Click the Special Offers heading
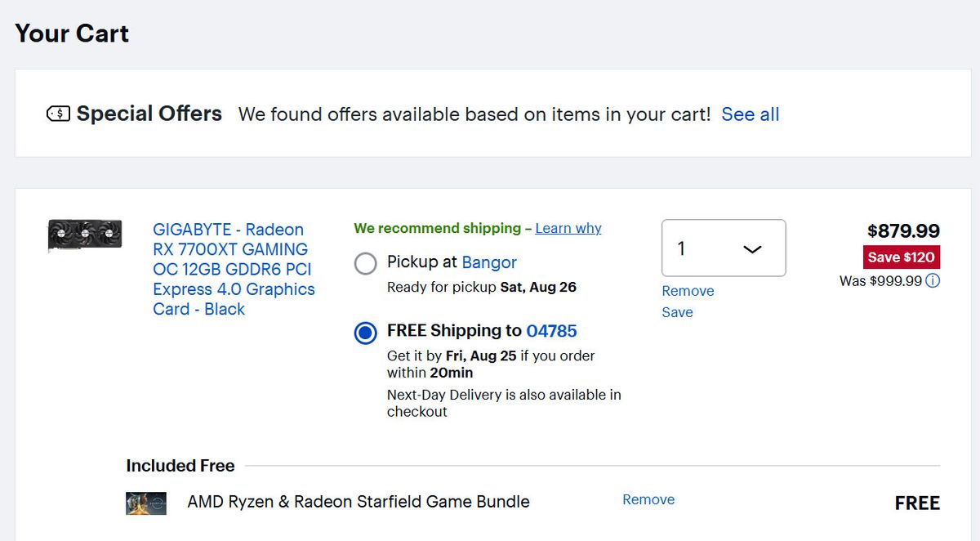This screenshot has height=541, width=980. pyautogui.click(x=149, y=114)
